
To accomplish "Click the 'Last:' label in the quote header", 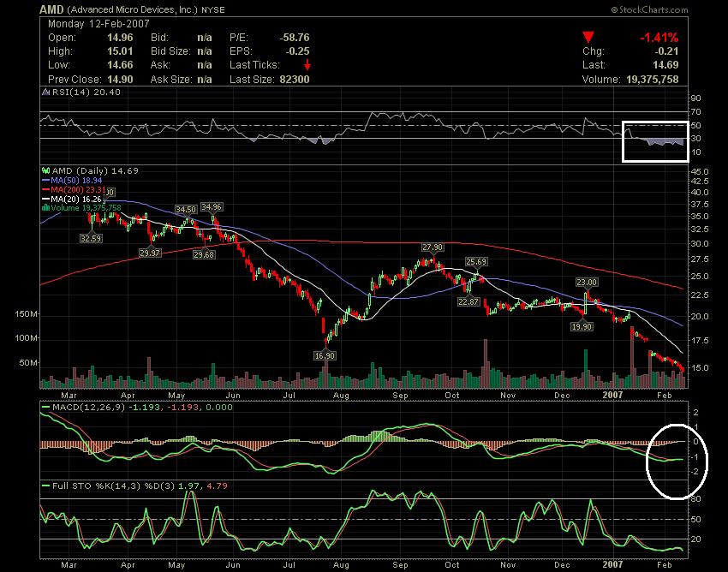I will (x=594, y=65).
